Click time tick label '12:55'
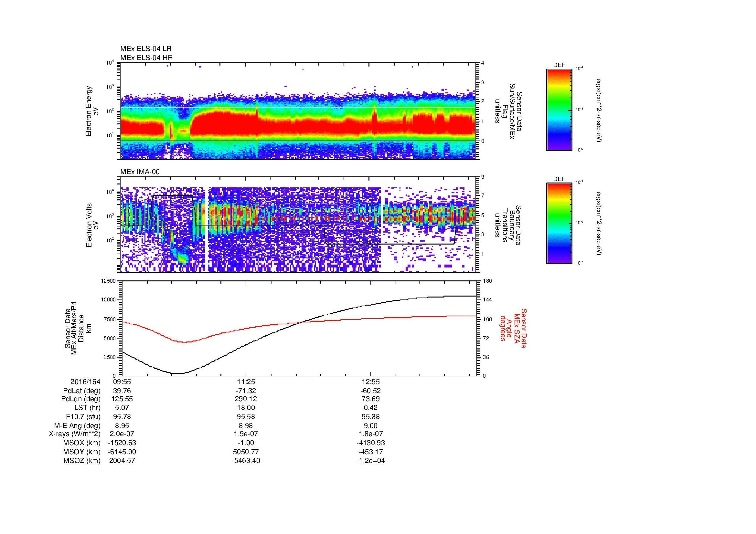Viewport: 756px width, 534px height. tap(371, 382)
